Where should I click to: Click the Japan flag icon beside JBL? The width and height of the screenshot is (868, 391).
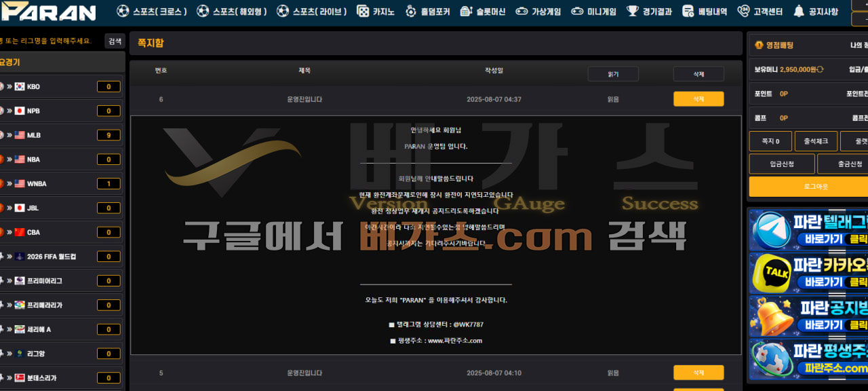[20, 208]
